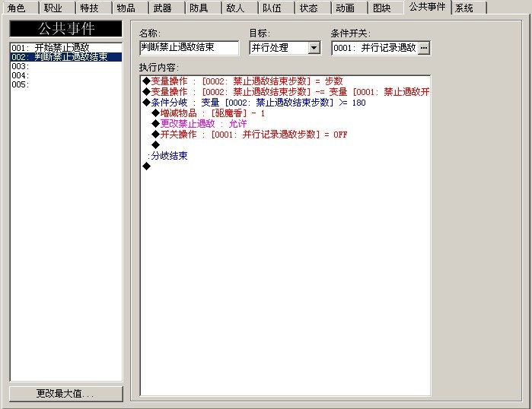Focus the 名称 input field
This screenshot has height=409, width=532.
pos(189,47)
